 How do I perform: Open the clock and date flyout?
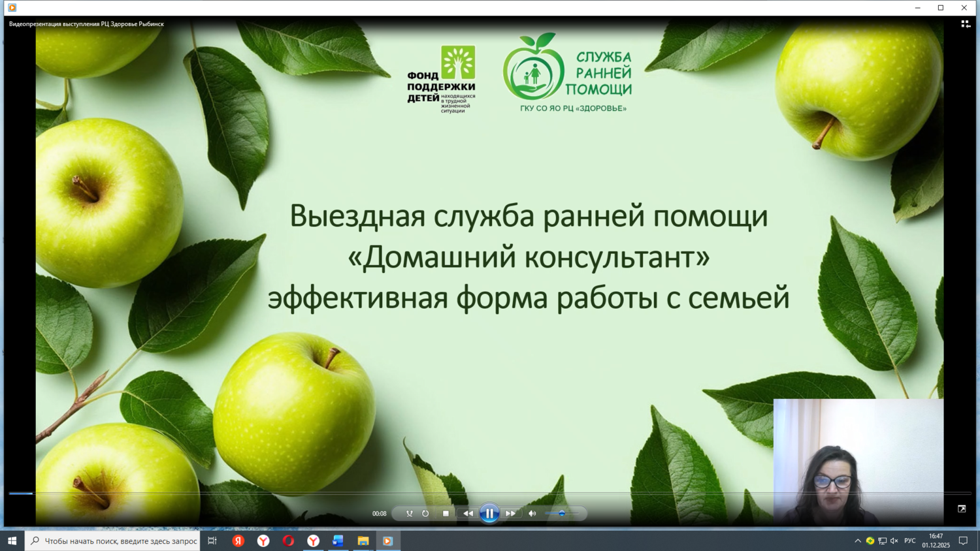[x=936, y=541]
